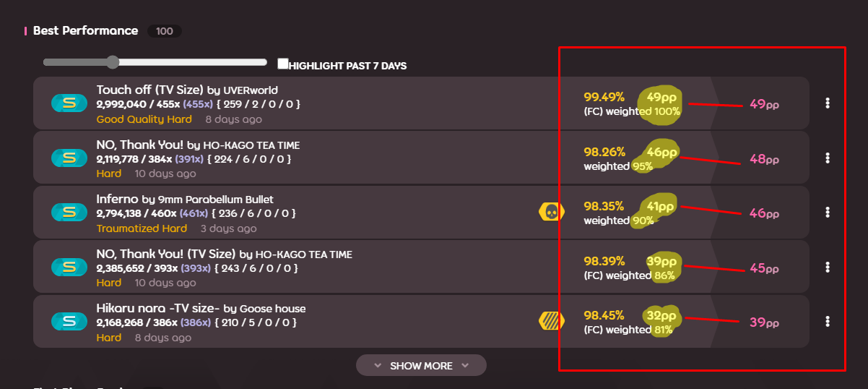868x389 pixels.
Task: Open Touch off (TV Size) beatmap link
Action: [x=150, y=90]
